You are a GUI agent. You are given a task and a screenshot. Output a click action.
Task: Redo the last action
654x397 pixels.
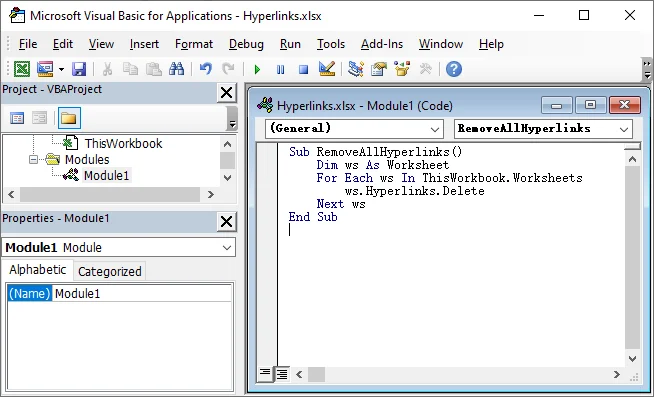click(228, 69)
